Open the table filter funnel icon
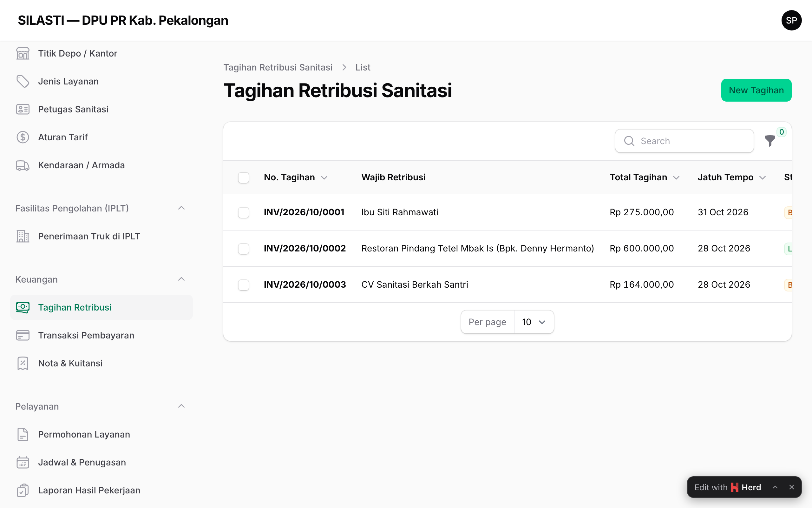The height and width of the screenshot is (508, 812). coord(770,141)
